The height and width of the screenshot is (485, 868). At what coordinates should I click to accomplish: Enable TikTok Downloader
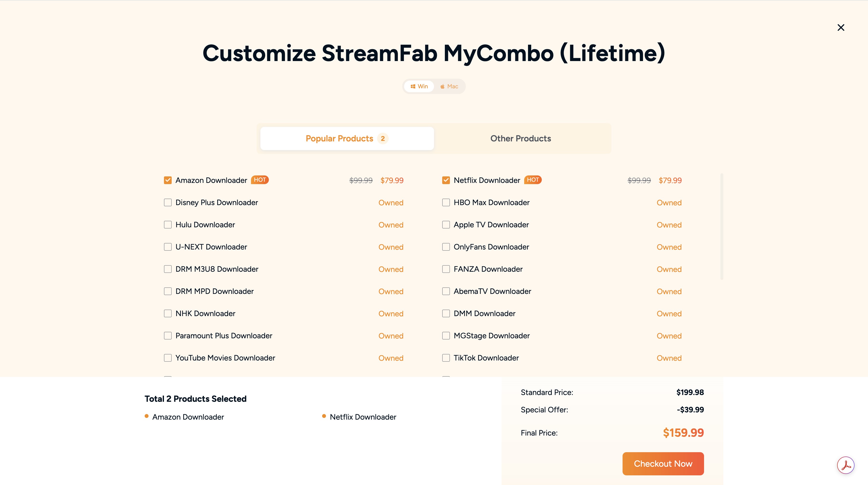click(446, 358)
